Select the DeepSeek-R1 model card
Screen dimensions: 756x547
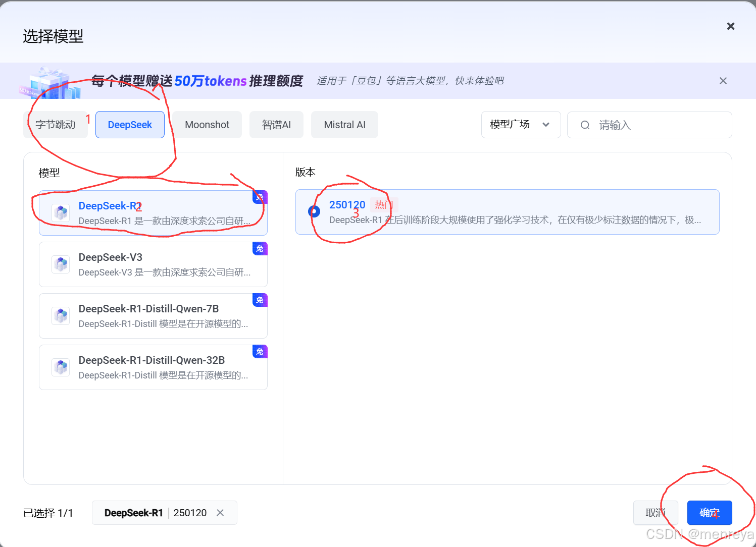pos(153,213)
